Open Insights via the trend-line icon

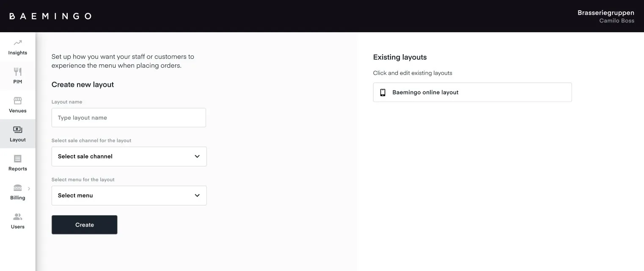18,43
